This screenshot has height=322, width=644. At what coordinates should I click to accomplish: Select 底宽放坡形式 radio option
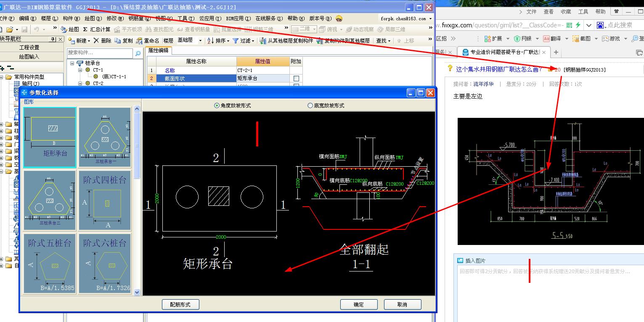[x=310, y=106]
